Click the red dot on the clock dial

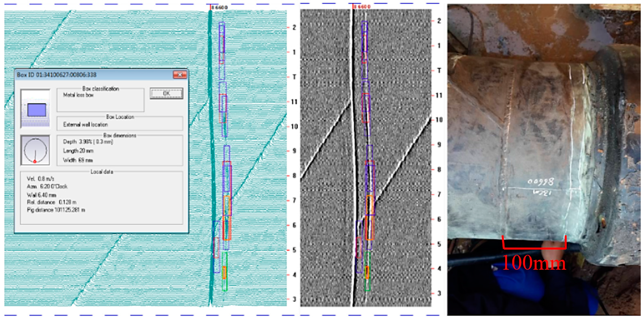tap(35, 162)
